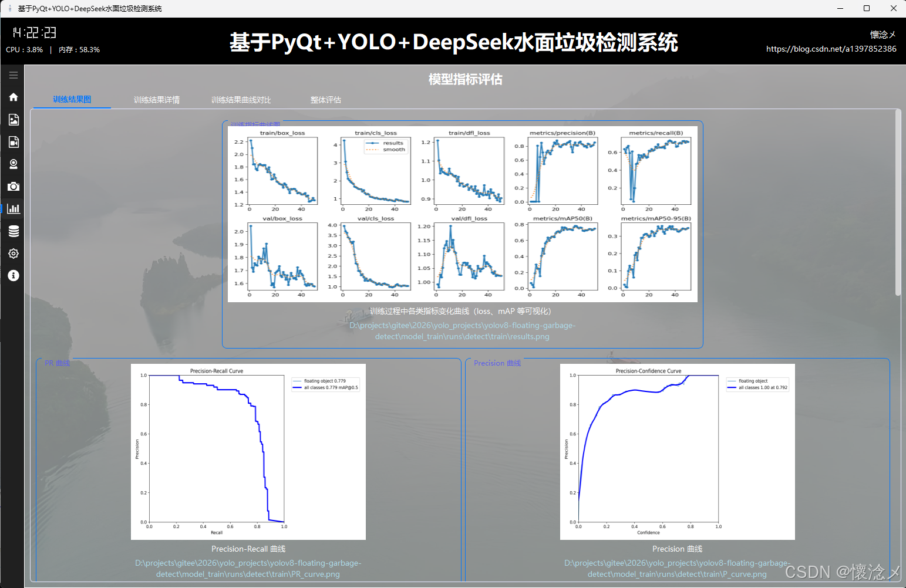Open the Precision-Confidence Curve plot image

[678, 452]
